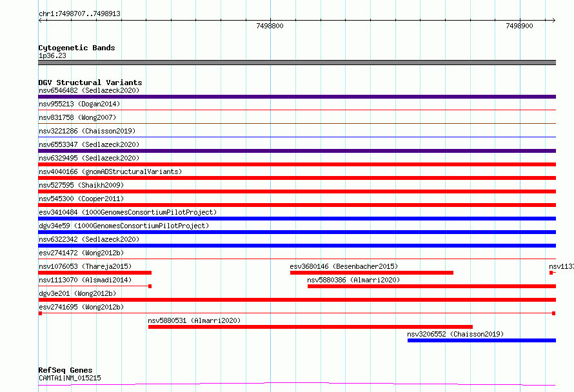The width and height of the screenshot is (574, 392).
Task: Open the CAMTA1|NM_015215 gene label
Action: (70, 378)
